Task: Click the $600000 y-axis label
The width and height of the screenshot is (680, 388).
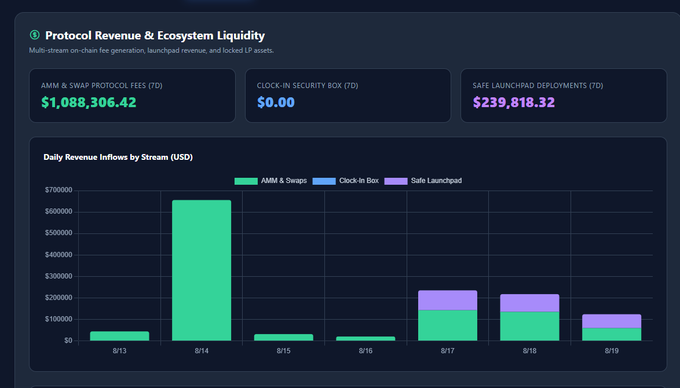Action: [59, 212]
